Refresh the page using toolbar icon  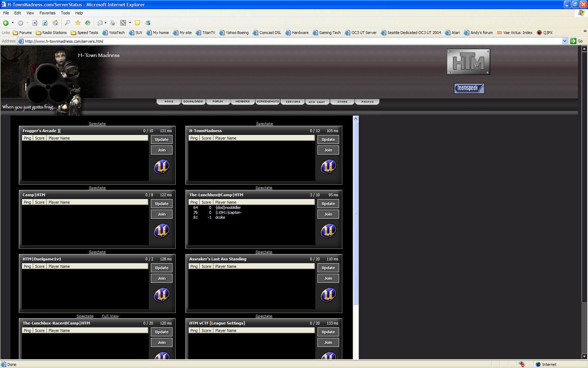(x=45, y=23)
